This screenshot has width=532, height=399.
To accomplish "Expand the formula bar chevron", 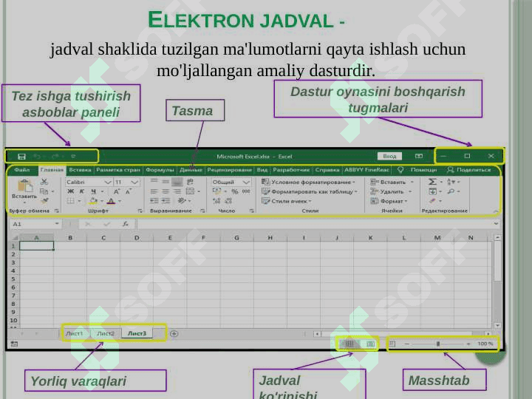I will click(496, 224).
